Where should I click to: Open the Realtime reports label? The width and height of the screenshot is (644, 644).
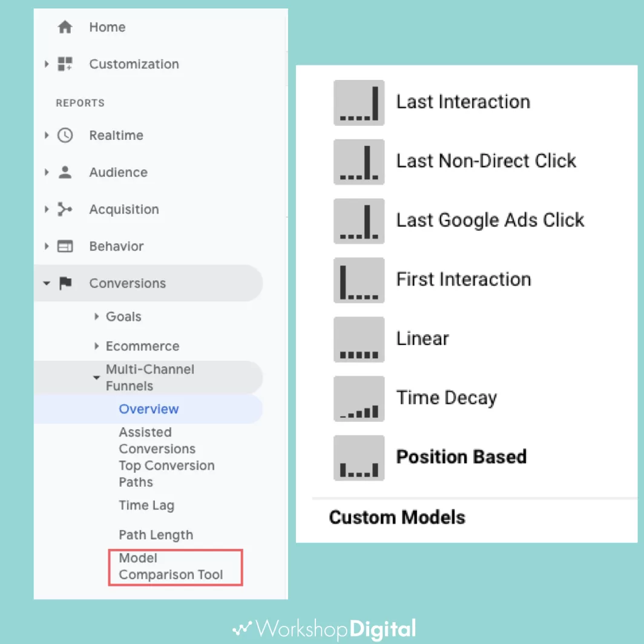point(117,135)
